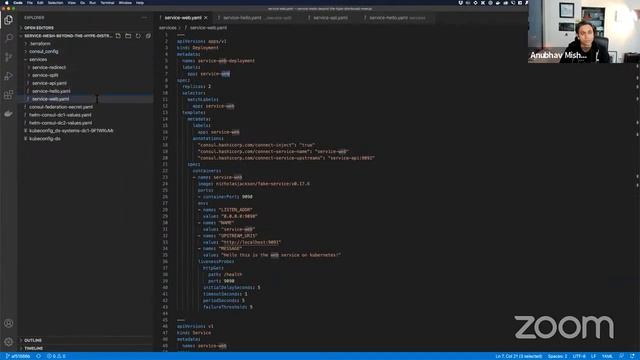Screen dimensions: 640x360
Task: Open the kubeconfig-dc file
Action: pyautogui.click(x=44, y=139)
